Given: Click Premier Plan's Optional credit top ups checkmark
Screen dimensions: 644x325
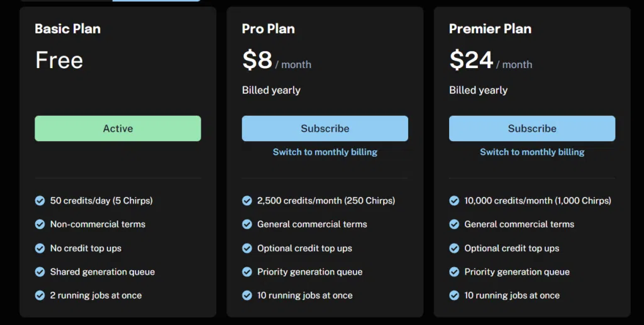Looking at the screenshot, I should tap(454, 248).
